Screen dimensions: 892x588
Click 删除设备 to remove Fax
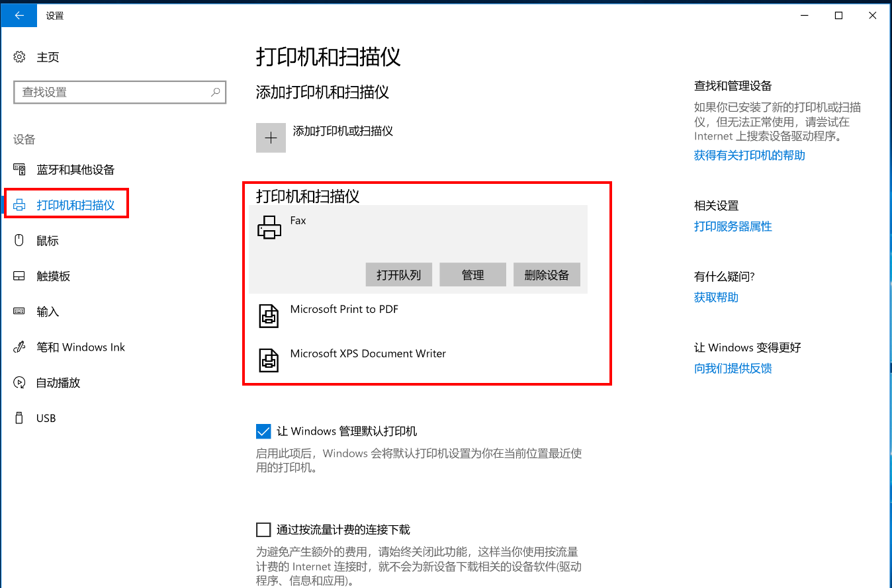[547, 275]
